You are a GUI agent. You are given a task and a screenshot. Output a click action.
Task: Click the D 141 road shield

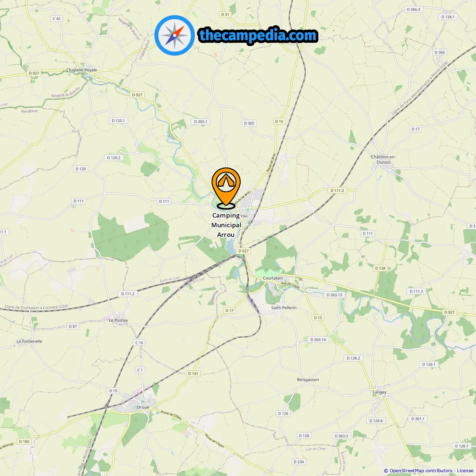click(x=193, y=373)
